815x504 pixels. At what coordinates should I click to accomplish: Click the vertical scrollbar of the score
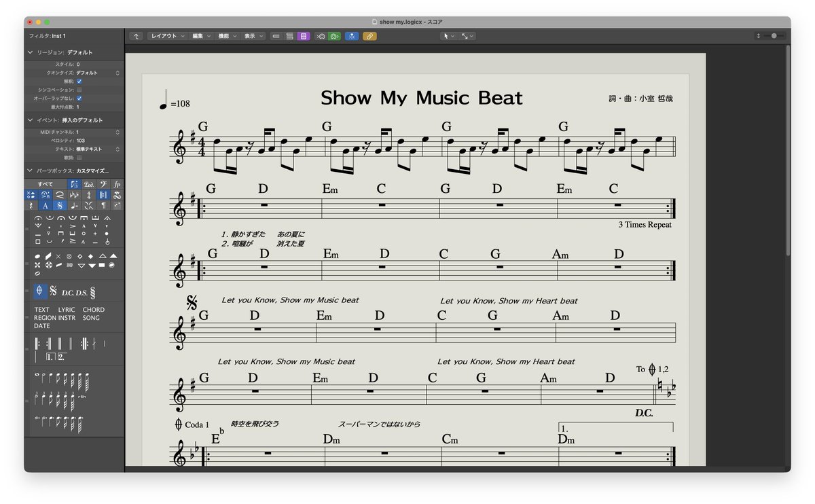click(x=788, y=149)
